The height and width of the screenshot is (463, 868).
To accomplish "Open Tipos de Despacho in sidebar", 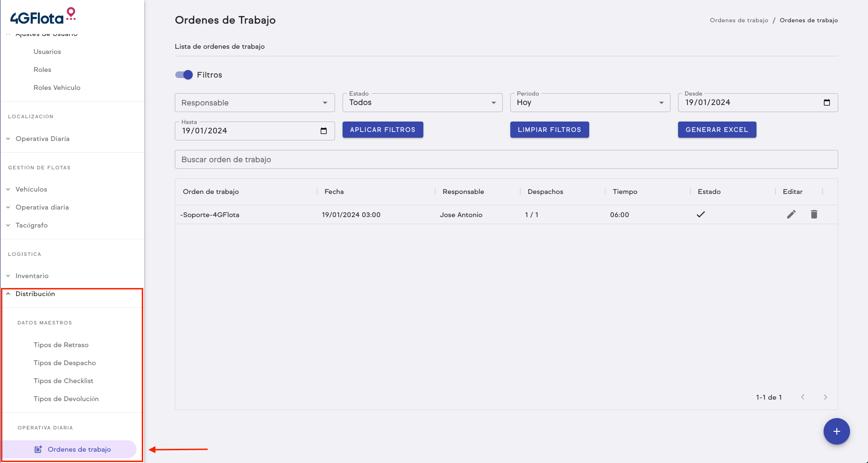I will (x=65, y=363).
